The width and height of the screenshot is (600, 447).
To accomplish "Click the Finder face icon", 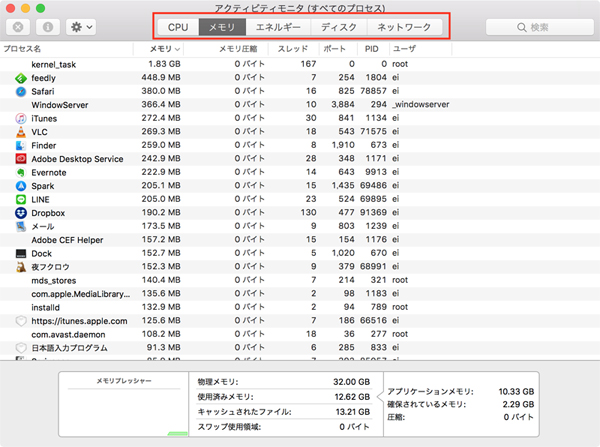I will (x=21, y=145).
